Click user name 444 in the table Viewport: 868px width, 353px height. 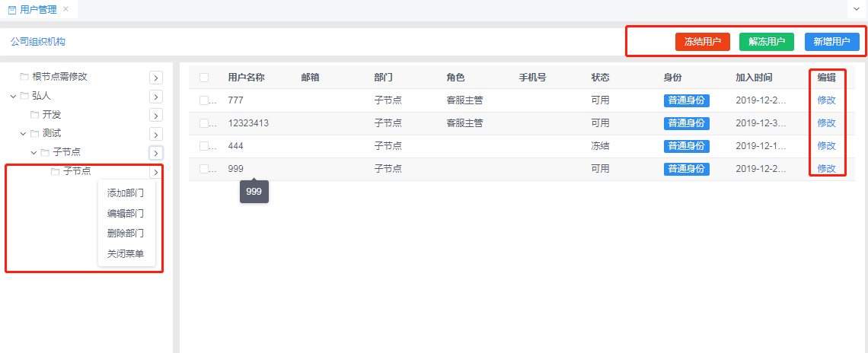[236, 146]
